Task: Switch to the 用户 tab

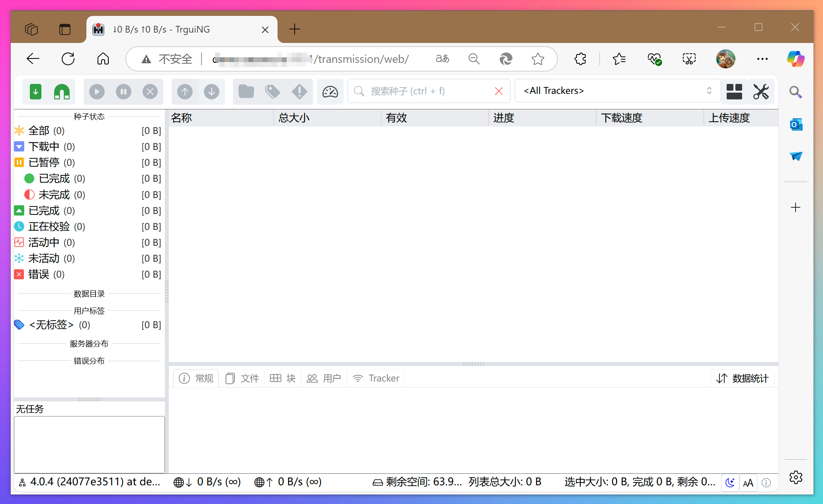Action: tap(324, 378)
